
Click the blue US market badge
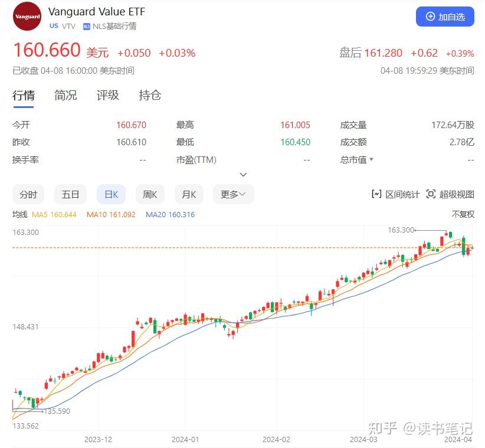(x=53, y=26)
